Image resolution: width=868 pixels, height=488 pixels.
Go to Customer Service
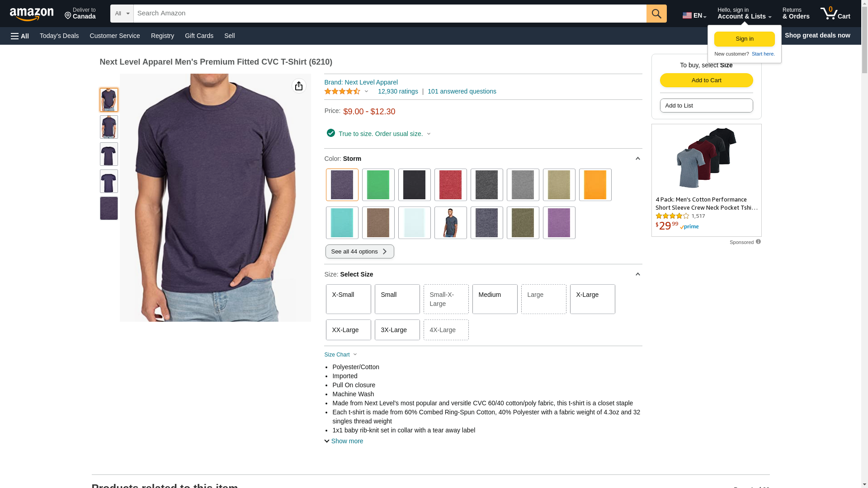click(x=115, y=36)
